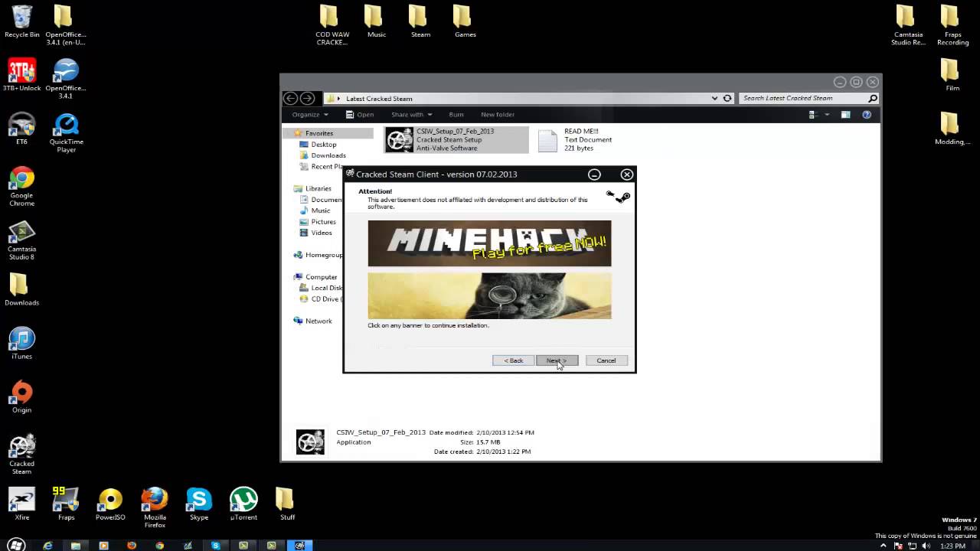Click the cat with monocle banner

pos(489,295)
